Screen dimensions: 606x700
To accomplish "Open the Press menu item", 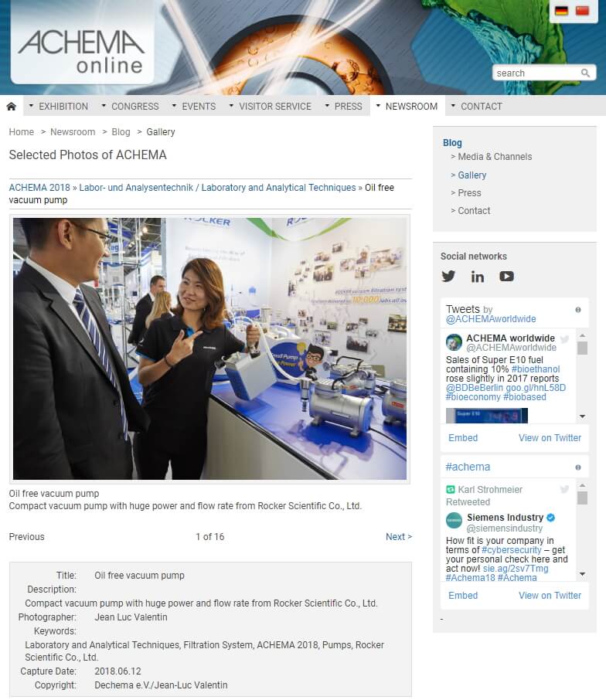I will (344, 107).
